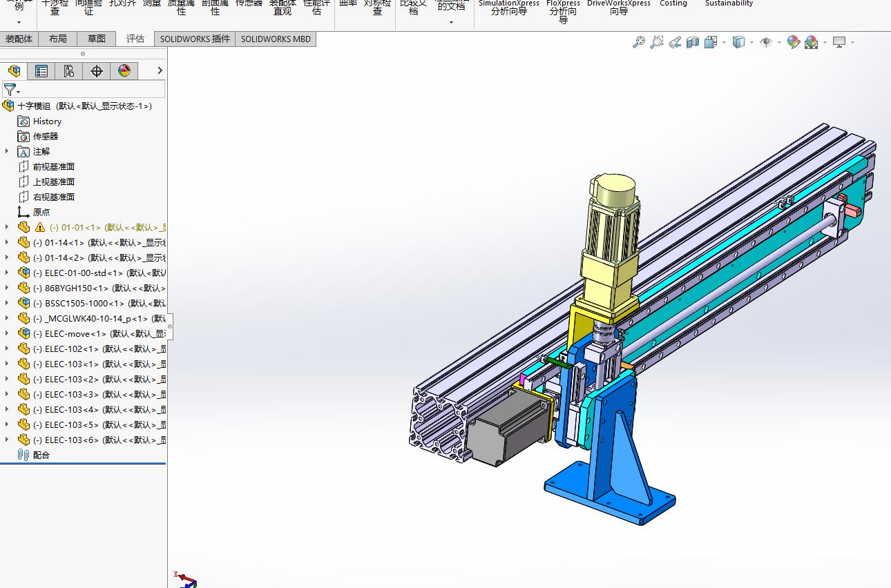Click the Display Style cube icon
Screen dimensions: 891x588
(738, 42)
